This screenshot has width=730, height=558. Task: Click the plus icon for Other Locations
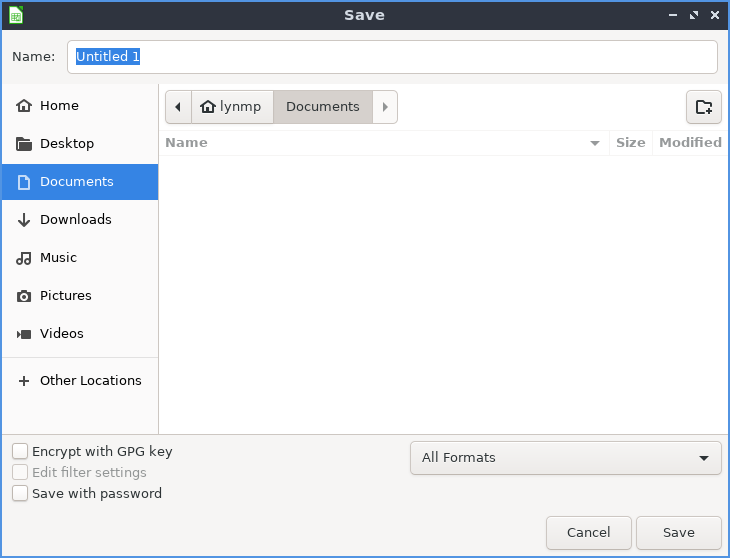tap(24, 381)
